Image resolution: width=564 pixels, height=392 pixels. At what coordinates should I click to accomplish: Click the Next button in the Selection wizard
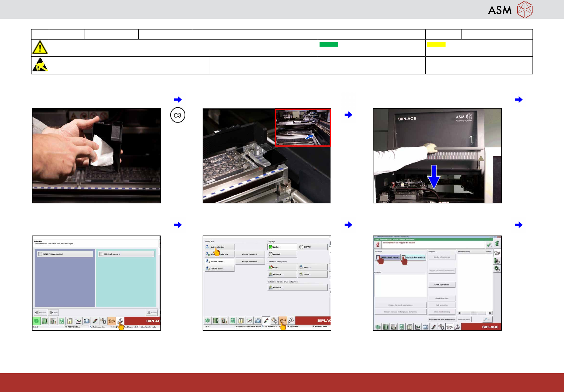(53, 313)
